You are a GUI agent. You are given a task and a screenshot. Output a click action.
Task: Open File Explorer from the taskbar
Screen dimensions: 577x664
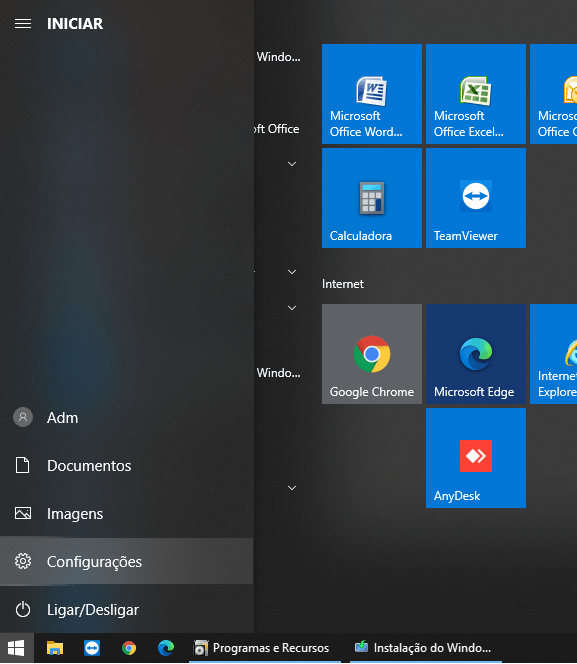[55, 648]
